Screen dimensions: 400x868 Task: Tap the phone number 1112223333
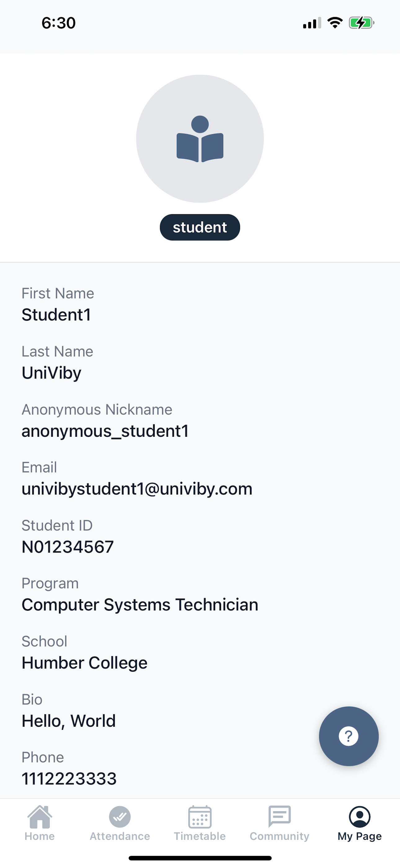[x=69, y=779]
